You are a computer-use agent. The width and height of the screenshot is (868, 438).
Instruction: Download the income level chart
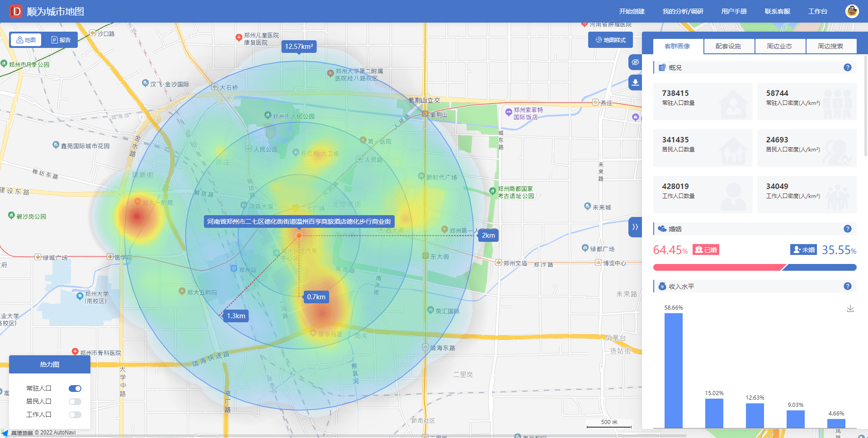pyautogui.click(x=850, y=309)
